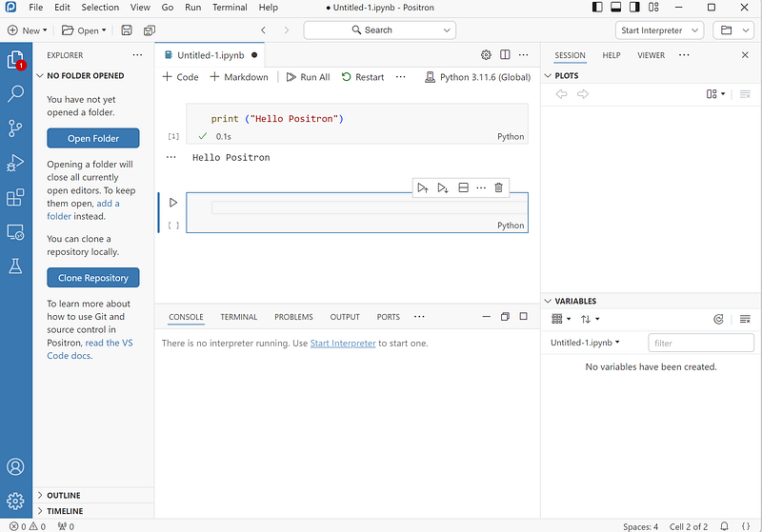Toggle the secondary side bar layout

tap(634, 8)
